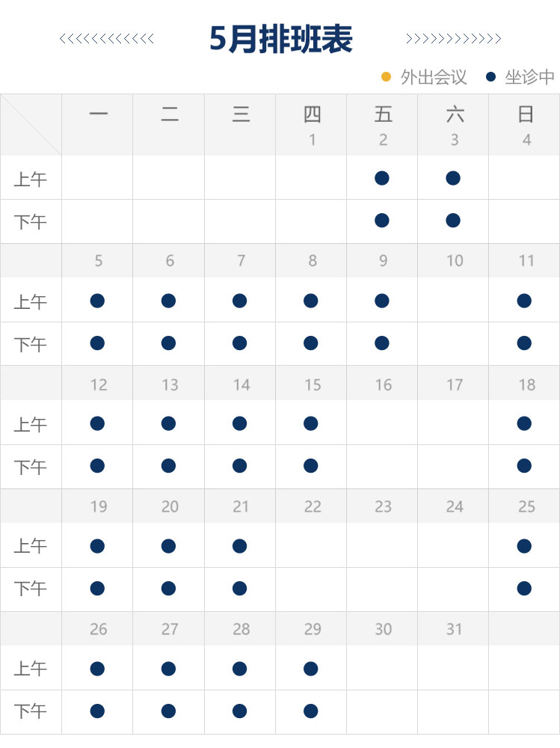
Task: Click the yellow 外出会议 legend dot
Action: point(386,76)
